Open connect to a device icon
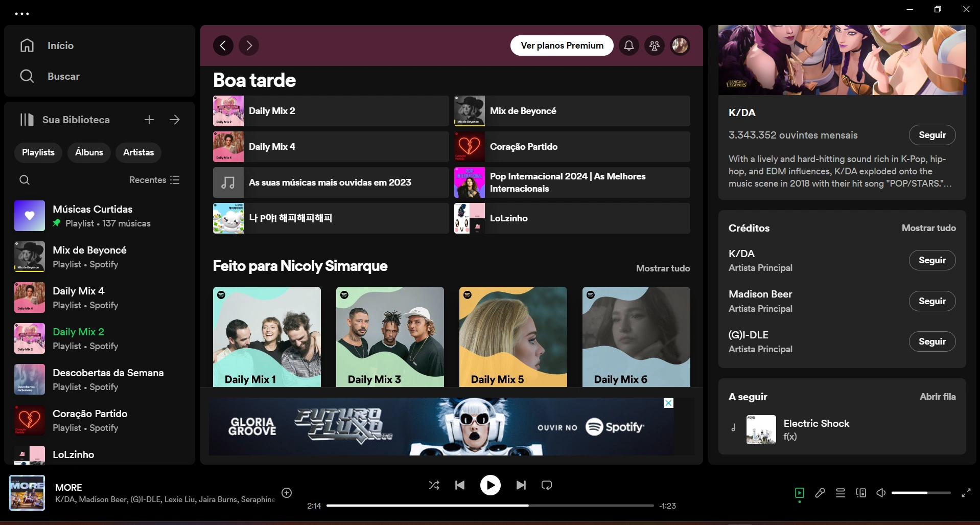The image size is (980, 525). (861, 493)
